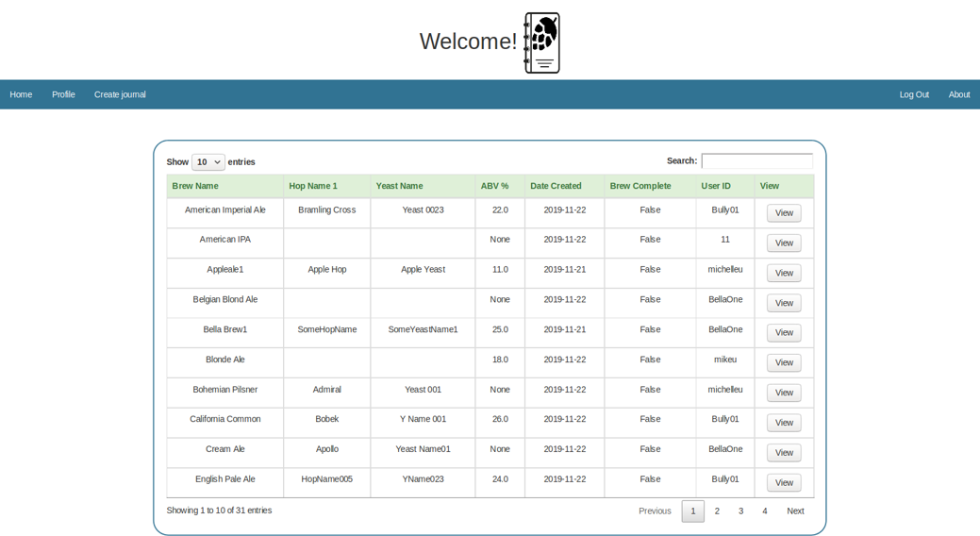Click the hop journal logo icon
The height and width of the screenshot is (536, 980).
point(541,42)
